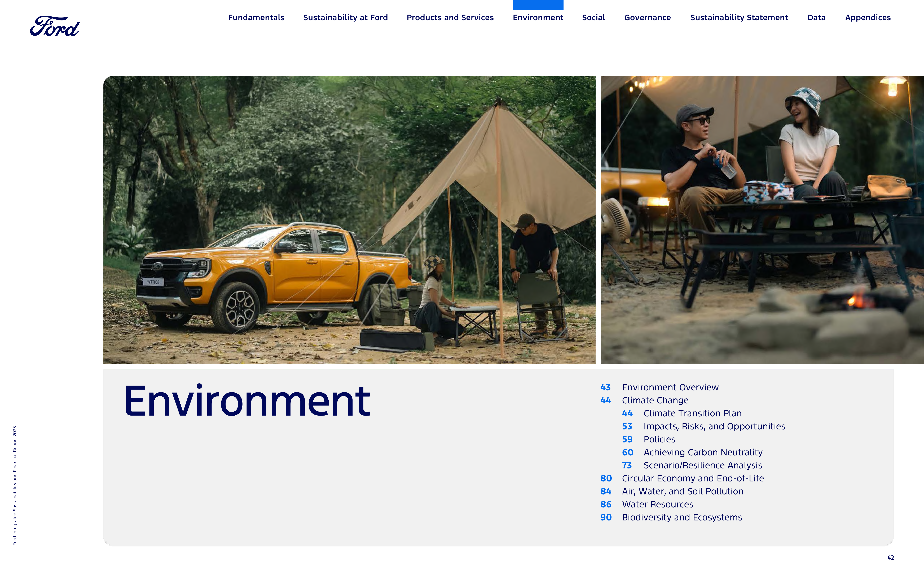Click the Ford logo
This screenshot has height=578, width=924.
[55, 26]
